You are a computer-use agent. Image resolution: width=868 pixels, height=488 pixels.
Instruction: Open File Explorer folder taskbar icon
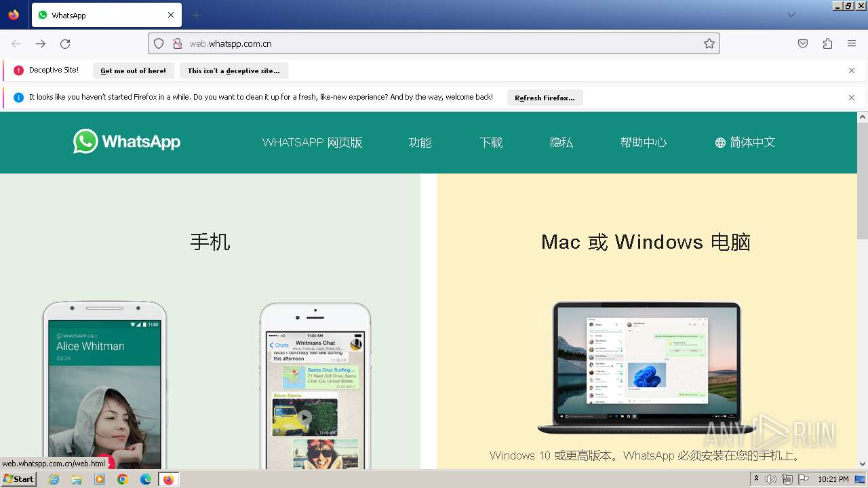77,479
